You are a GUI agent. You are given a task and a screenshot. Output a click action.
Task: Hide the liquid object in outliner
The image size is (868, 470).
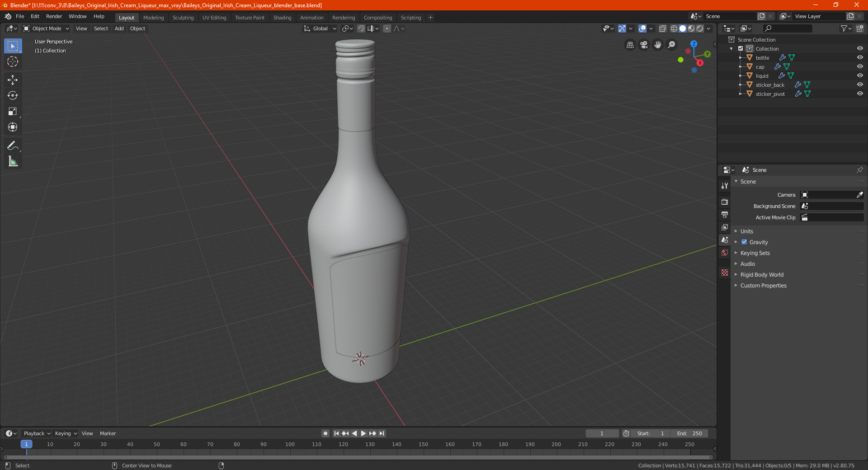(860, 76)
